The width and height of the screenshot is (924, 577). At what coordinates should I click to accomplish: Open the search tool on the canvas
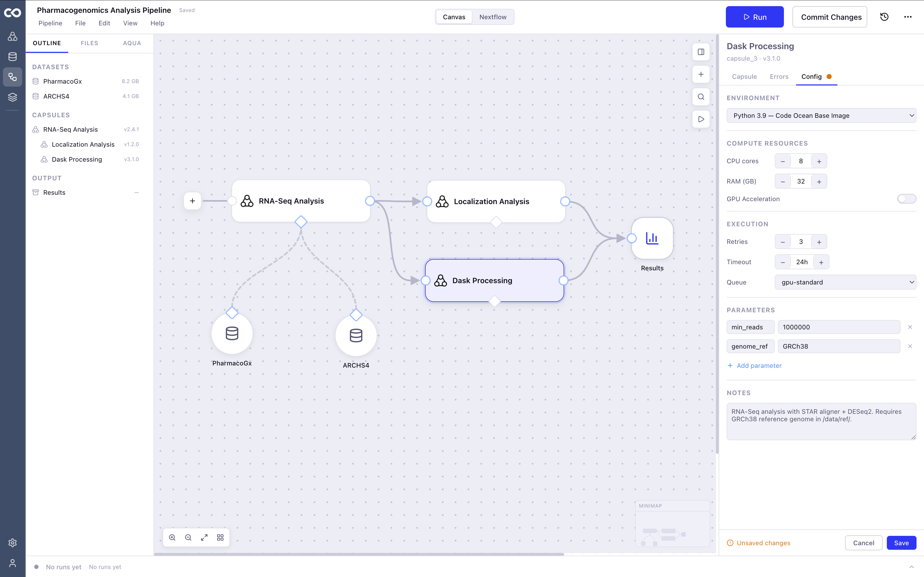(x=701, y=97)
